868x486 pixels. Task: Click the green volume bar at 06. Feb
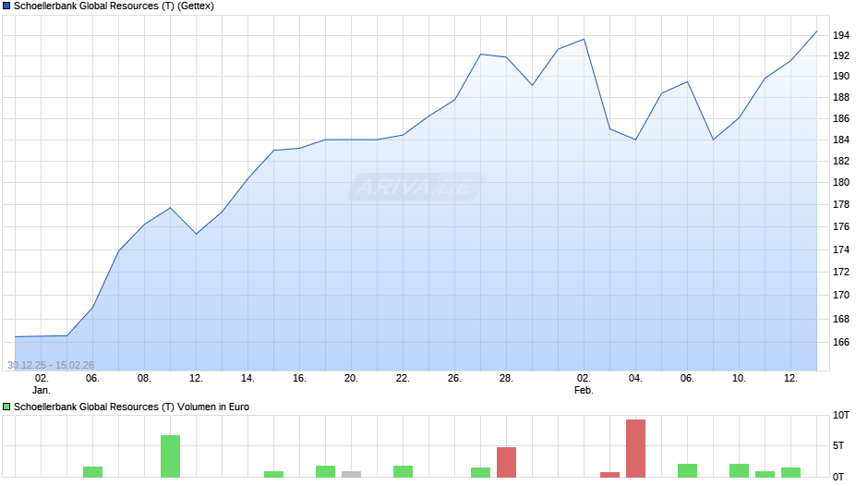[x=687, y=470]
